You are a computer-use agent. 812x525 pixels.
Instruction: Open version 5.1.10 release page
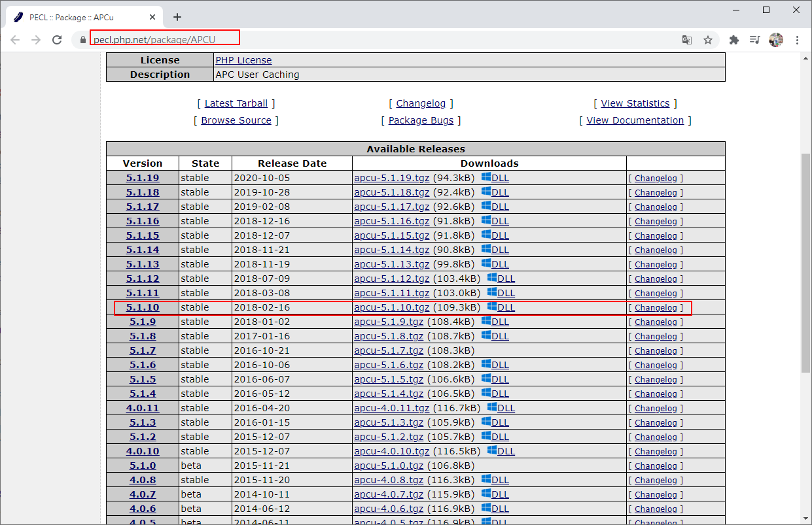(143, 307)
